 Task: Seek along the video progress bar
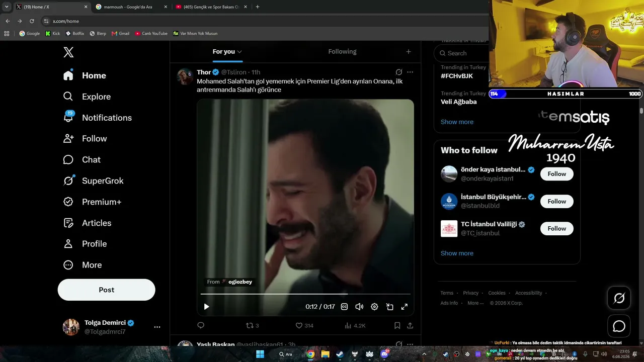(305, 294)
